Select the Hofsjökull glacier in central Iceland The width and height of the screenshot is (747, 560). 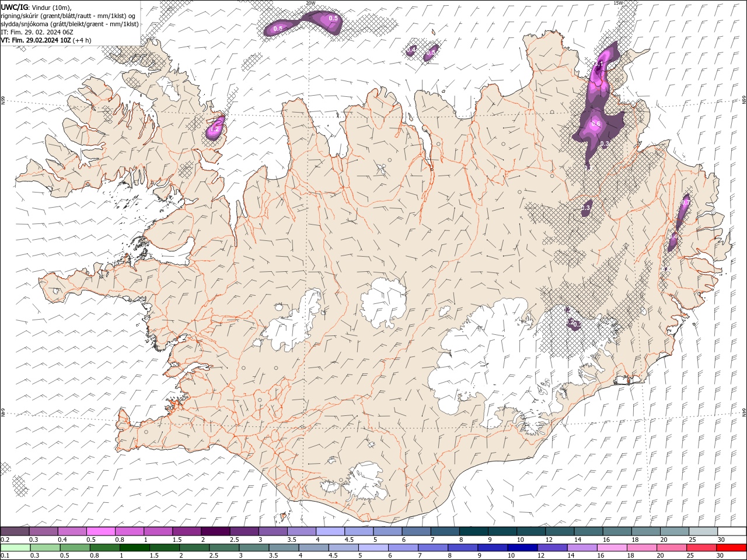pyautogui.click(x=383, y=302)
